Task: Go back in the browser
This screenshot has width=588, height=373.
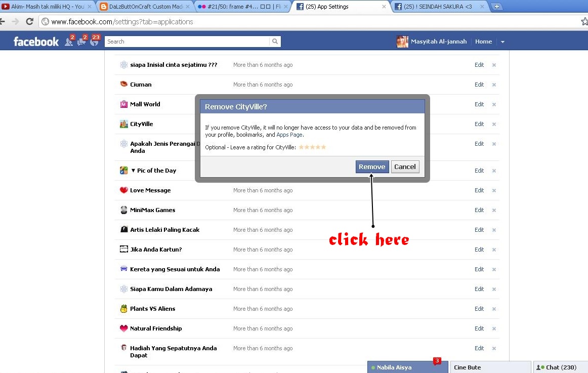Action: click(x=2, y=22)
